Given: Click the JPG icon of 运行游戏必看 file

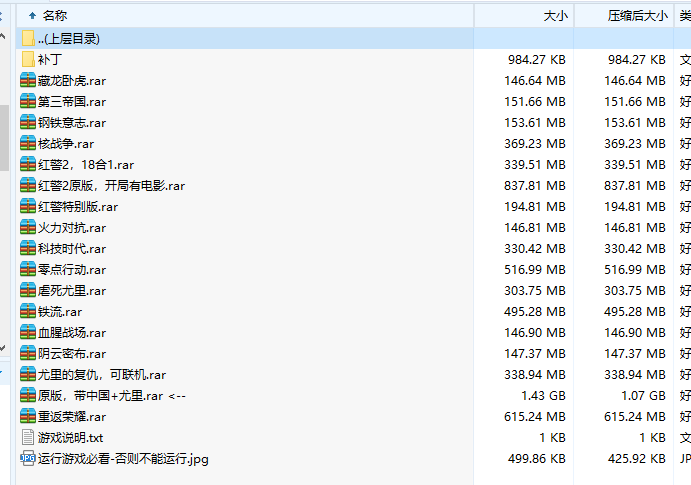Looking at the screenshot, I should [x=28, y=459].
